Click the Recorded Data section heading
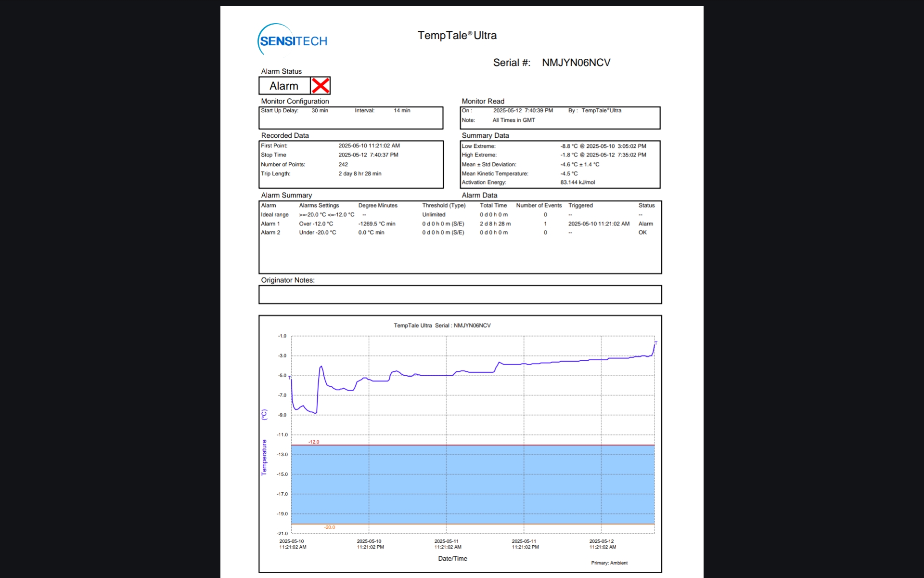Screen dimensions: 924x578 point(285,136)
